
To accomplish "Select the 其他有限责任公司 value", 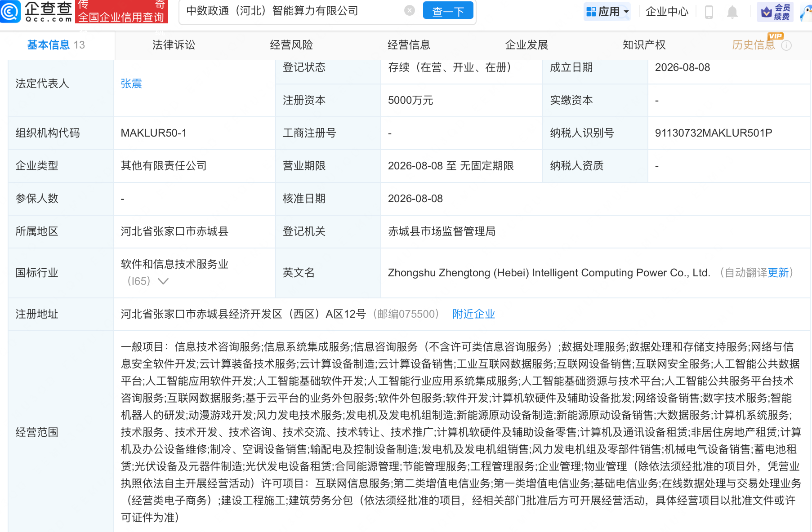I will click(164, 166).
